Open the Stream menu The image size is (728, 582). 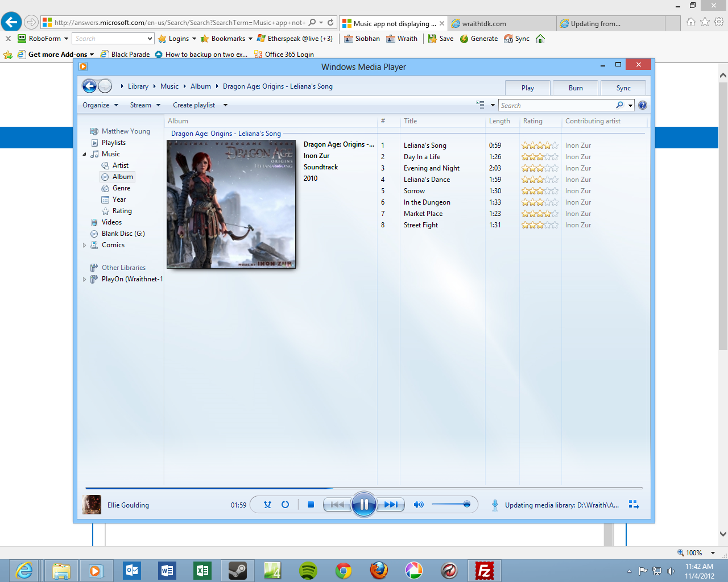pos(145,105)
